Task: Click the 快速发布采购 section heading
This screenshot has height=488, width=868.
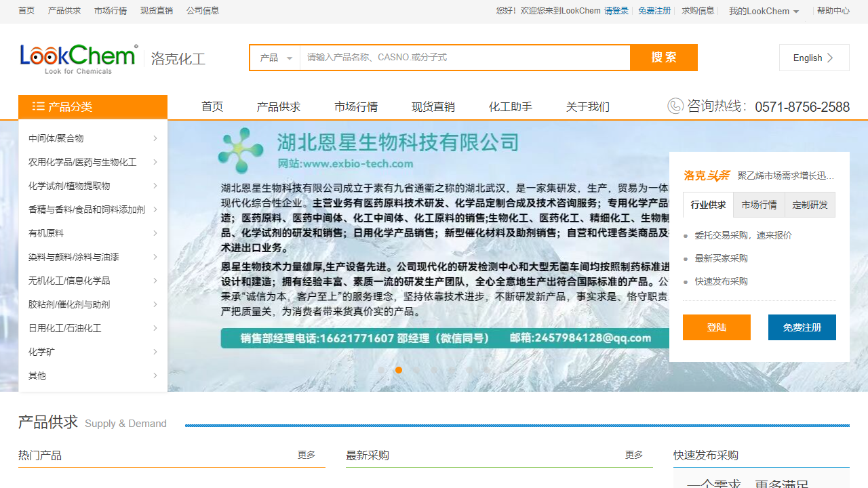Action: (706, 455)
